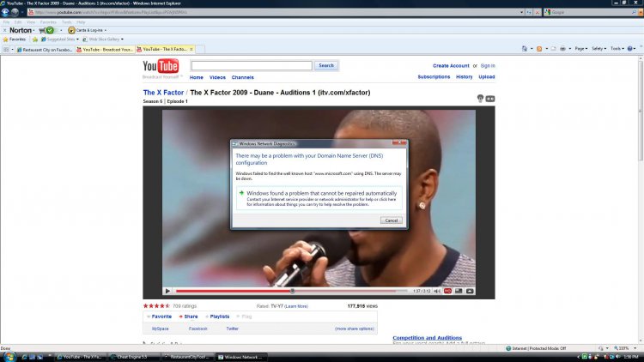Open the address bar history dropdown
This screenshot has height=362, width=644.
pyautogui.click(x=521, y=12)
